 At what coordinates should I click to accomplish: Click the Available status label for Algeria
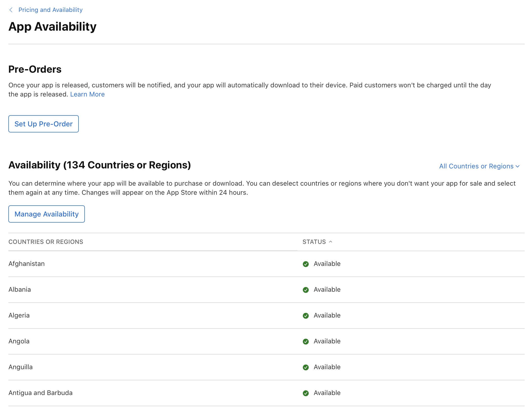pyautogui.click(x=327, y=315)
